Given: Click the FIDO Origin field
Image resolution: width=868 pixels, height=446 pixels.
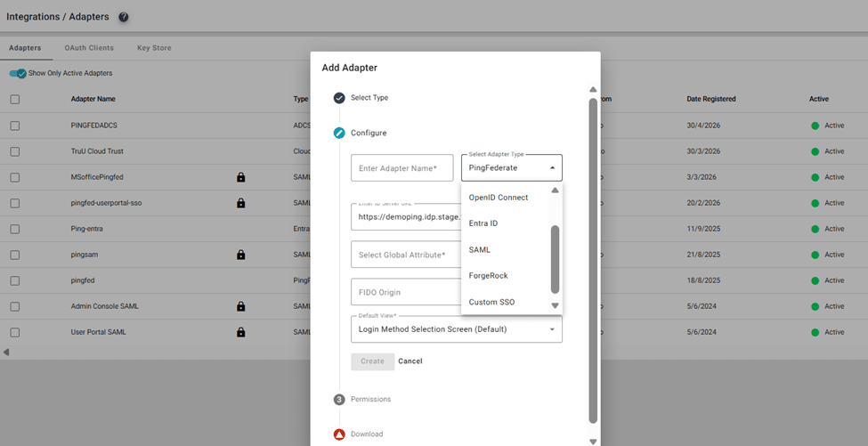Looking at the screenshot, I should coord(406,292).
